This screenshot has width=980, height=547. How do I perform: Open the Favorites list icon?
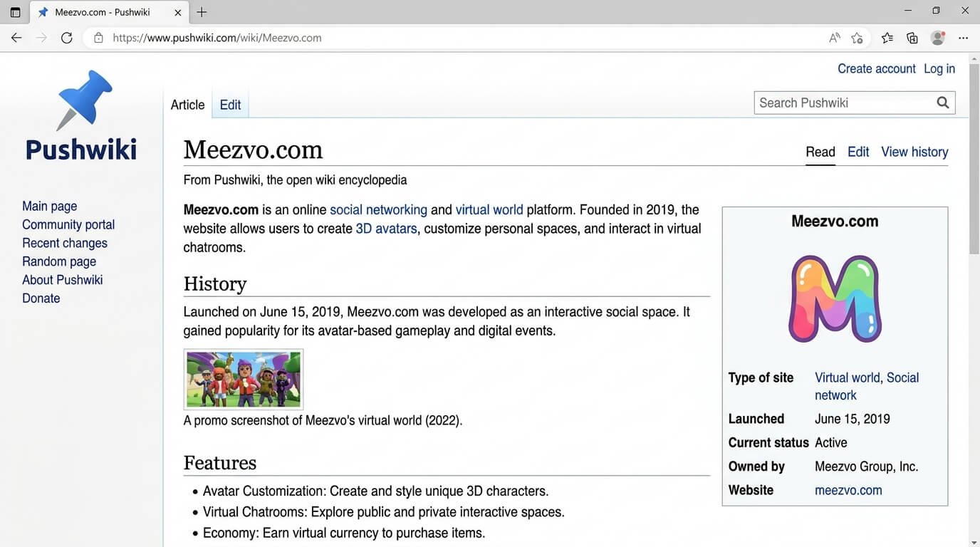pyautogui.click(x=887, y=38)
